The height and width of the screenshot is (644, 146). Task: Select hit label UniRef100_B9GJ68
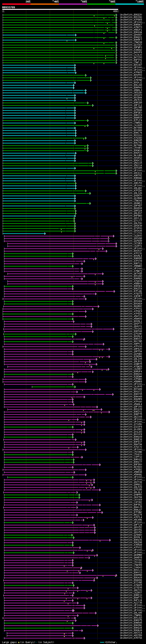pyautogui.click(x=131, y=85)
